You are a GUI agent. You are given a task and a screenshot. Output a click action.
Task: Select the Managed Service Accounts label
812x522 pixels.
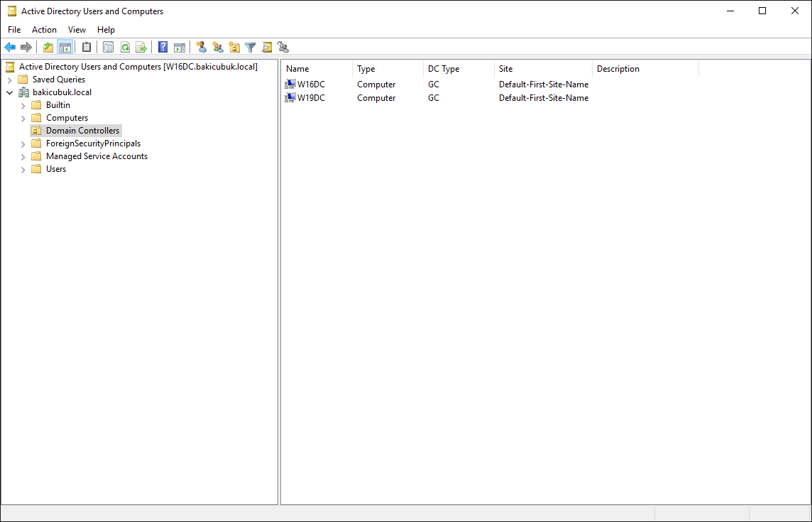click(x=97, y=156)
